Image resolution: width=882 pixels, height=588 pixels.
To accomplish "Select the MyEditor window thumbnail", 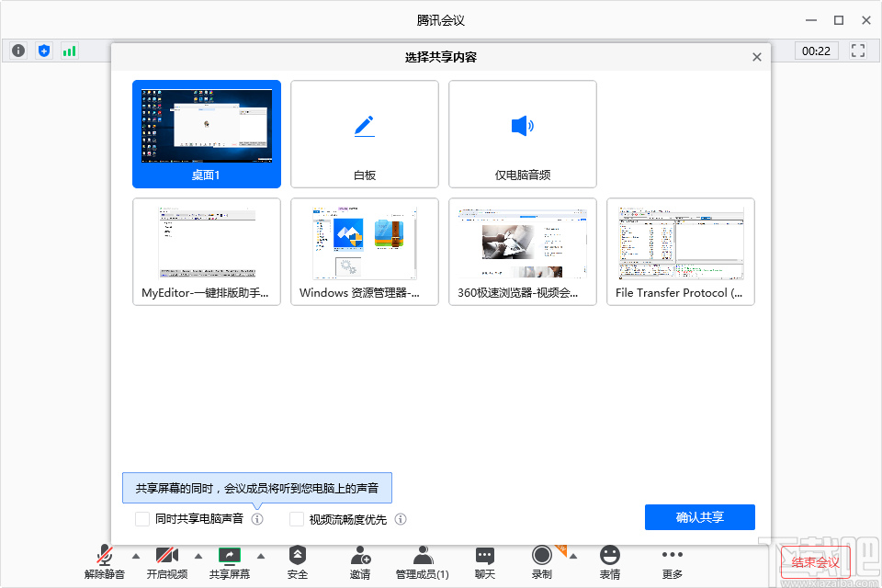I will coord(207,252).
